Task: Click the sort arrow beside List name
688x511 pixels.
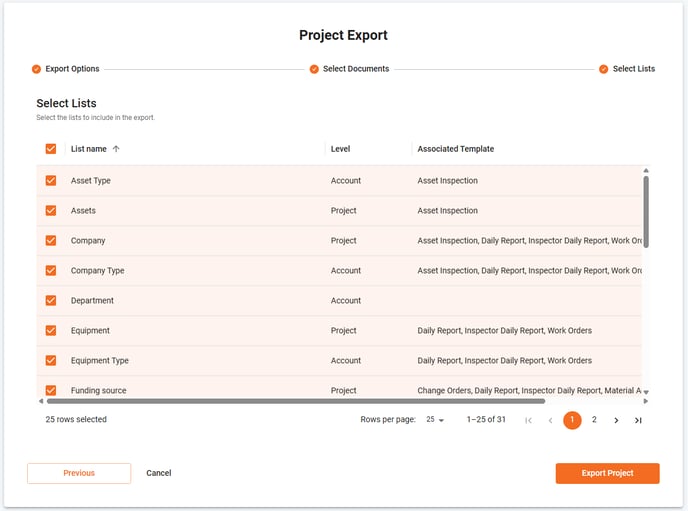Action: point(116,149)
